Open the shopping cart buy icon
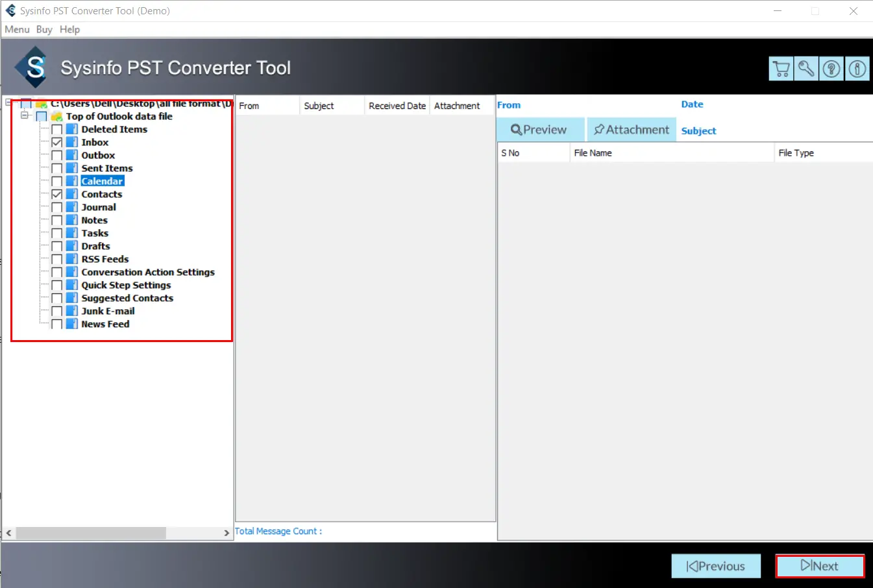Image resolution: width=873 pixels, height=588 pixels. tap(781, 69)
